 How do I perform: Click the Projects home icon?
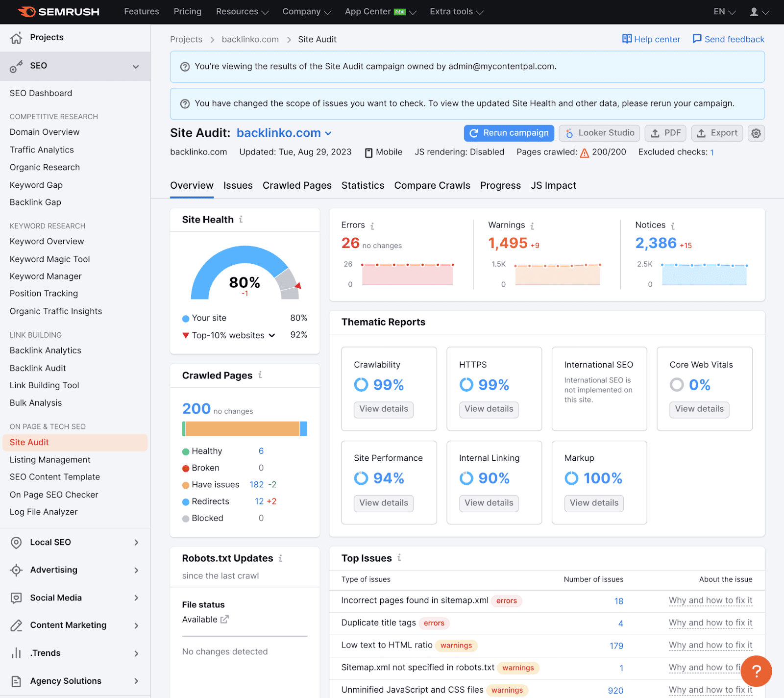[x=16, y=38]
